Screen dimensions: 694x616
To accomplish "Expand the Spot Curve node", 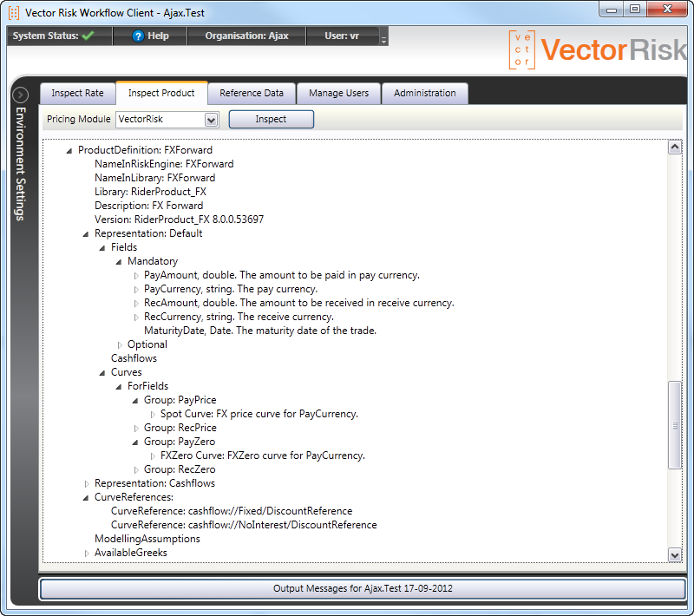I will 153,415.
